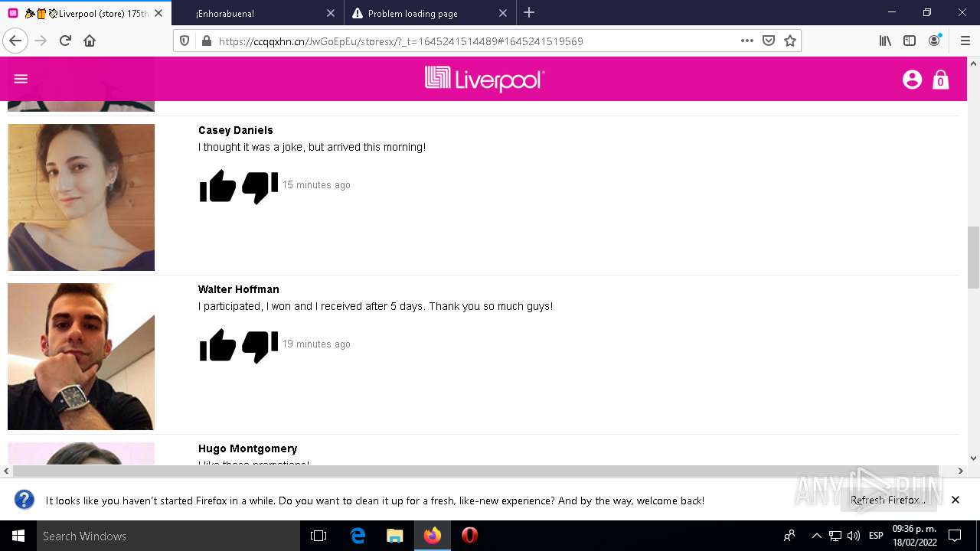The width and height of the screenshot is (980, 551).
Task: Save page to Pocket
Action: (x=769, y=41)
